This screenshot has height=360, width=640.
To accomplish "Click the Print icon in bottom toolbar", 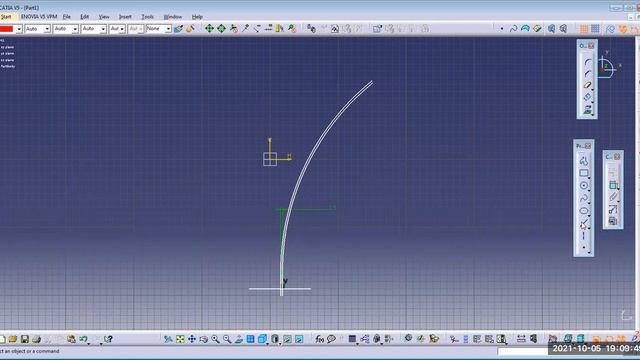I will coord(36,339).
